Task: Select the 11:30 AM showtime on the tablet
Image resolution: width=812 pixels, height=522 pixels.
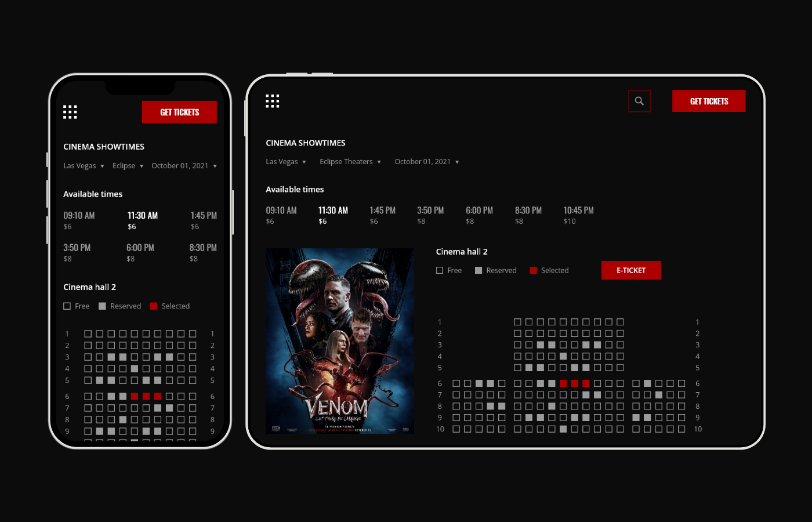Action: [x=333, y=215]
